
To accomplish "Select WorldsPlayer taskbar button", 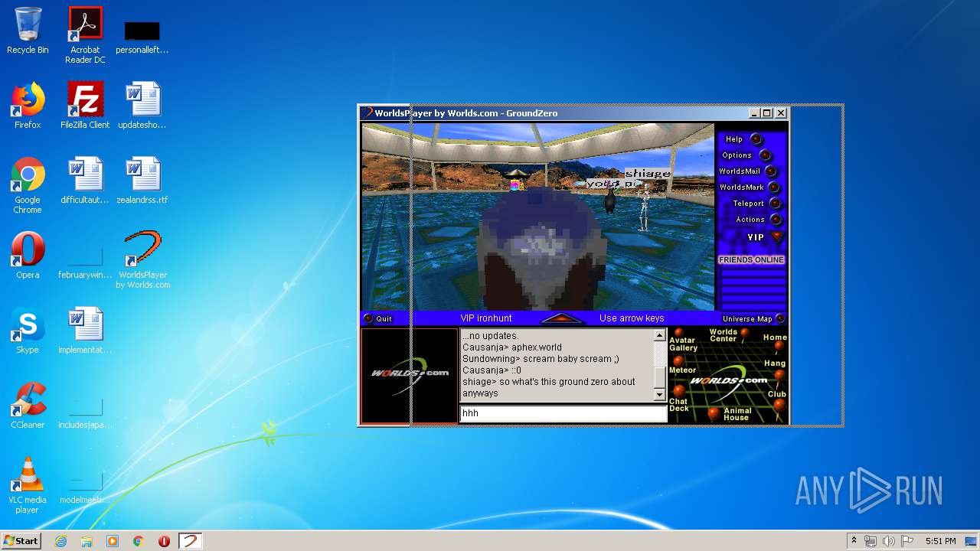I will click(x=190, y=541).
